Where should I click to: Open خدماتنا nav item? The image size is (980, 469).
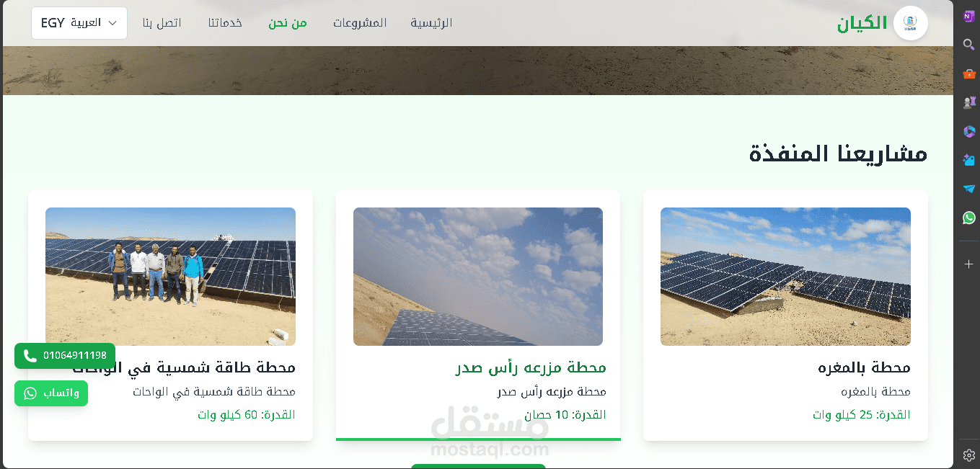[225, 23]
